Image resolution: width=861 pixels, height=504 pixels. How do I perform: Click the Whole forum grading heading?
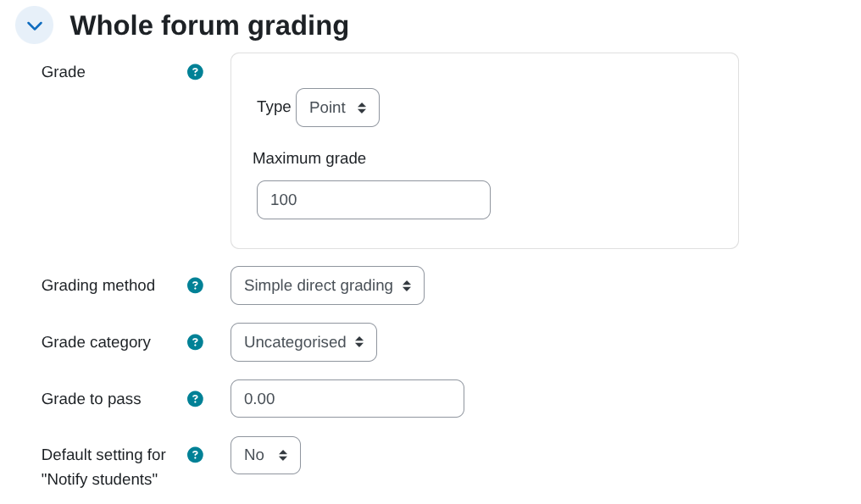click(x=209, y=25)
